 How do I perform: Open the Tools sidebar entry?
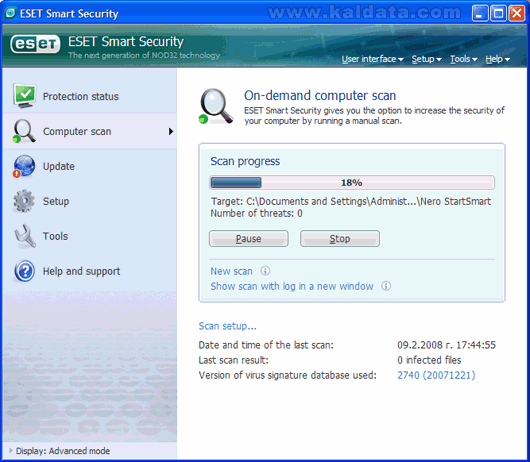point(90,236)
